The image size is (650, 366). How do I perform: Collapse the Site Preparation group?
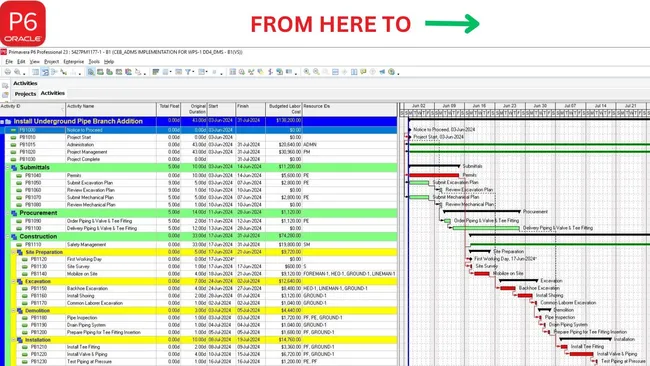tap(13, 252)
